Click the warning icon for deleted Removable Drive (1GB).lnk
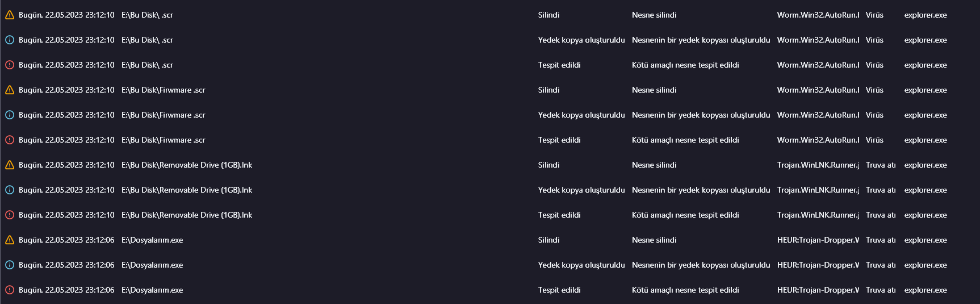980x304 pixels. point(10,165)
